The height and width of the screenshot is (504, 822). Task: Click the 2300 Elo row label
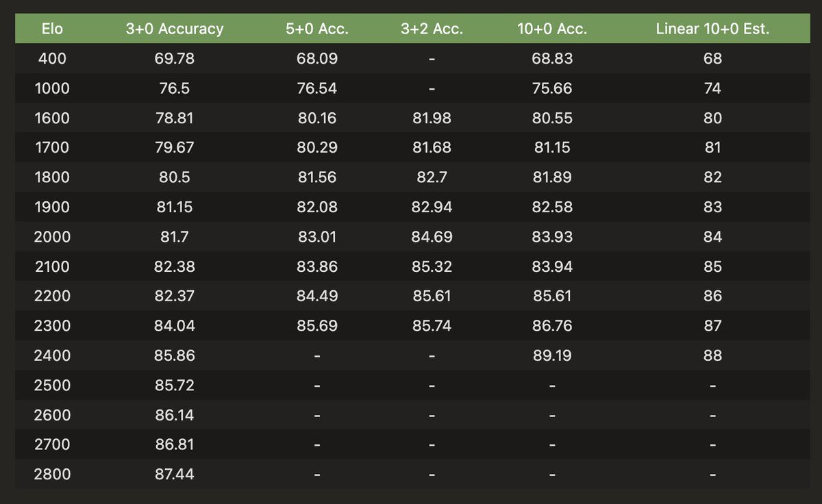[x=52, y=326]
